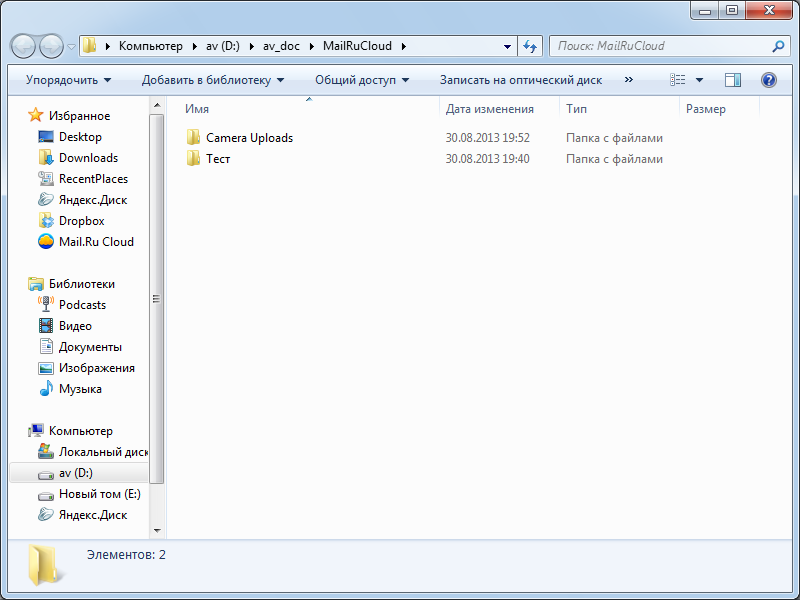Open Dropbox in favorites
Screen dimensions: 800x600
pos(82,220)
